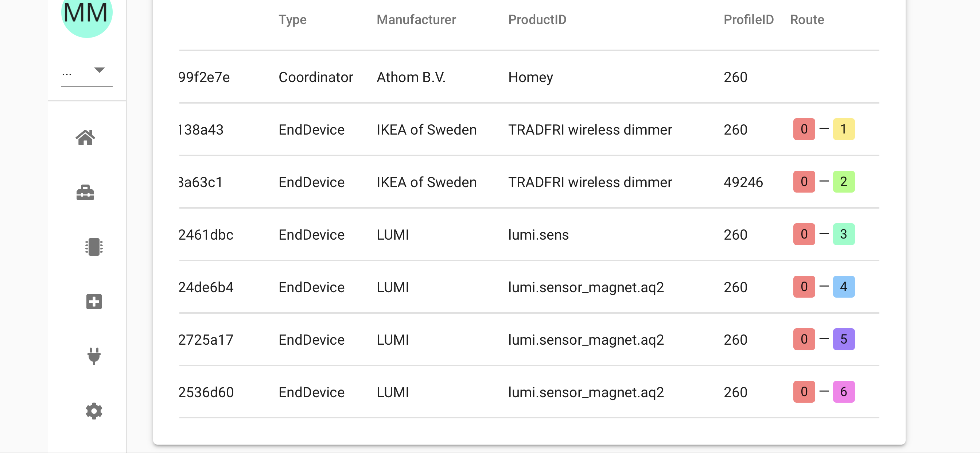
Task: Click the pink route node 6
Action: [843, 392]
